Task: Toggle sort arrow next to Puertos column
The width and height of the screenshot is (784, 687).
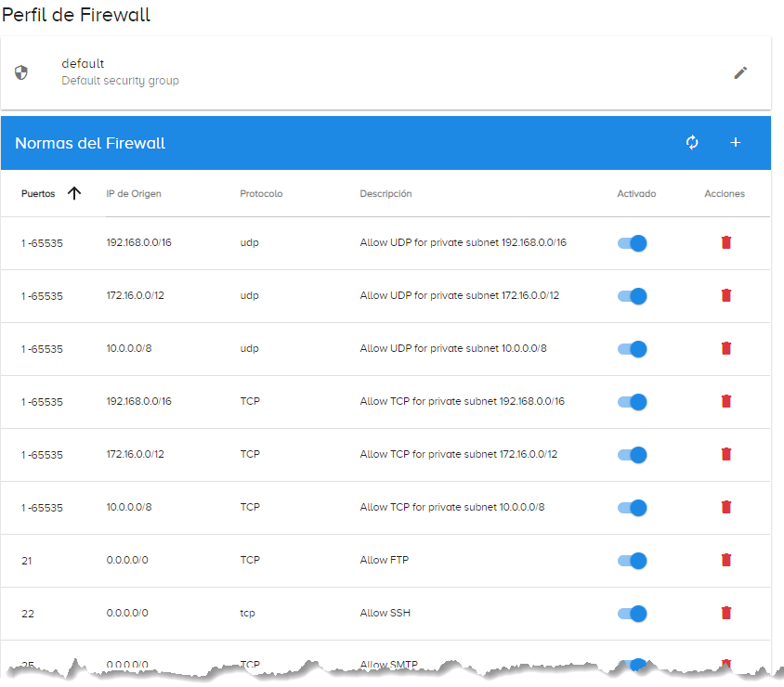Action: click(74, 193)
